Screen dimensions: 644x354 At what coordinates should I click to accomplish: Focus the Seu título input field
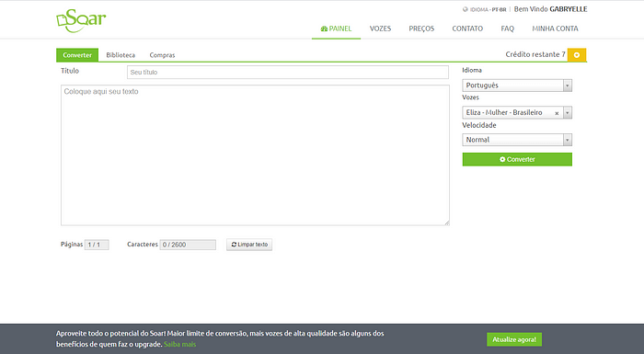[287, 73]
